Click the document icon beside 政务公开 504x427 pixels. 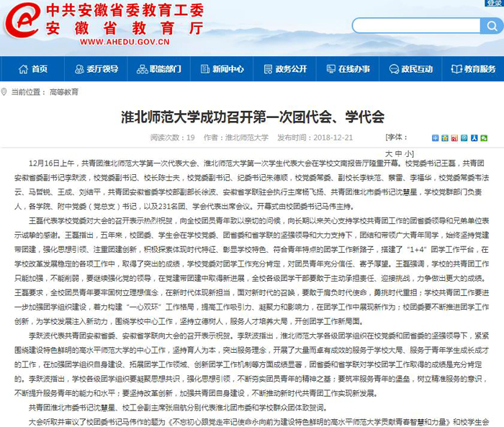268,69
